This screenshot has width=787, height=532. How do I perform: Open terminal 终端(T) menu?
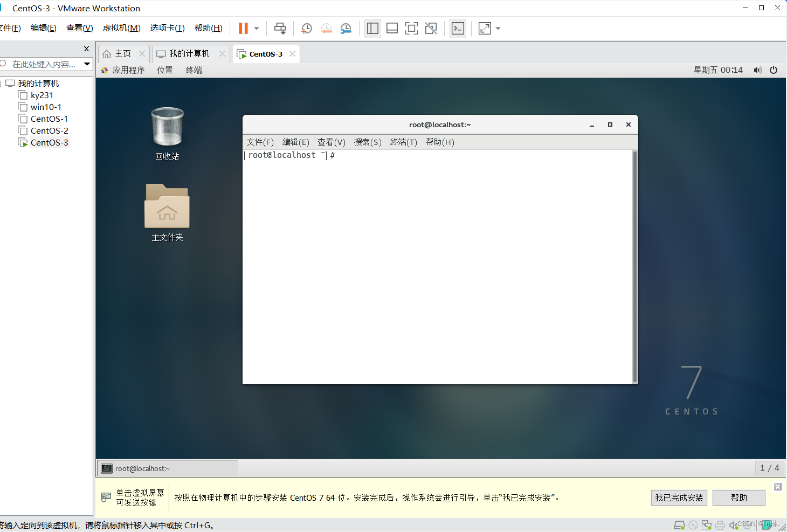pos(404,142)
